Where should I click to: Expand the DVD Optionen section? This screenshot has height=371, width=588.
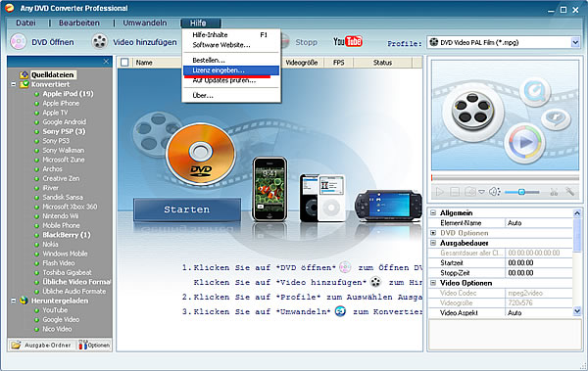(433, 233)
